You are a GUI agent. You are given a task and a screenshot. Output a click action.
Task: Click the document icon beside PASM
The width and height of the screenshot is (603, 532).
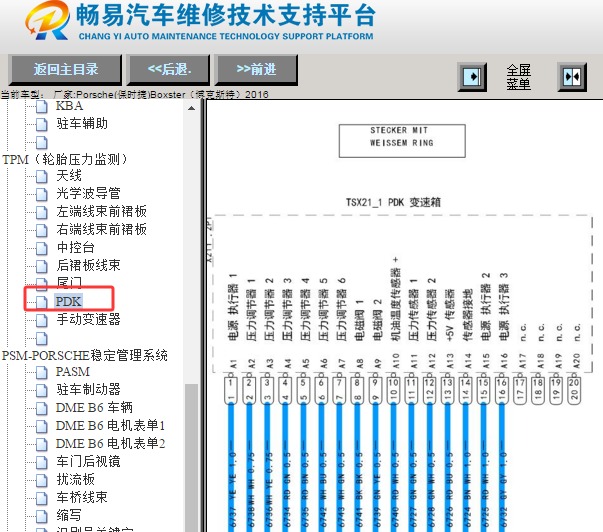tap(42, 372)
